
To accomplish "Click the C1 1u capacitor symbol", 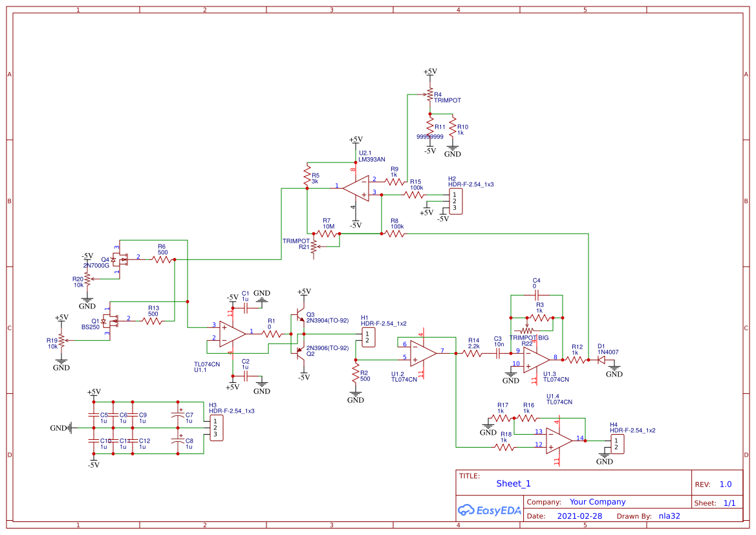I will 245,308.
